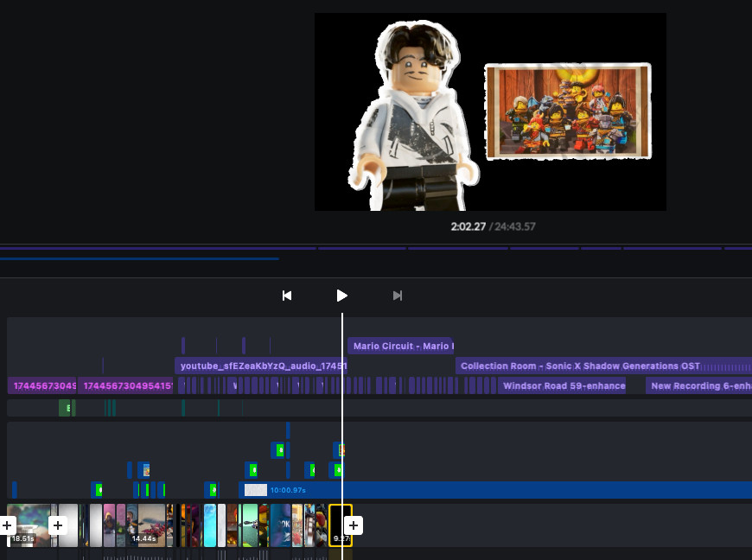Click the Play button
The image size is (752, 560).
tap(341, 296)
